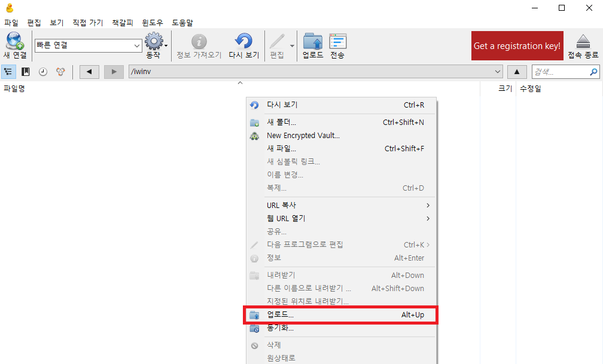Switch to the browser outline view icon

pos(8,72)
